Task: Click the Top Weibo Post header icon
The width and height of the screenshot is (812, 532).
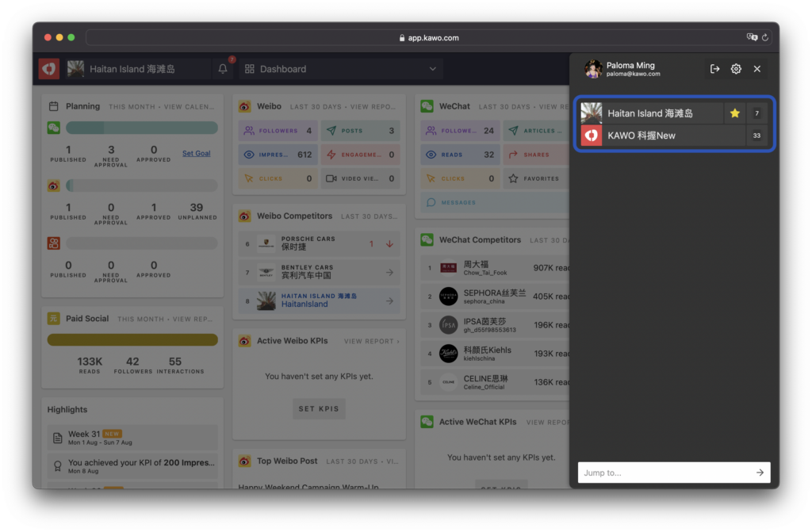Action: click(245, 461)
